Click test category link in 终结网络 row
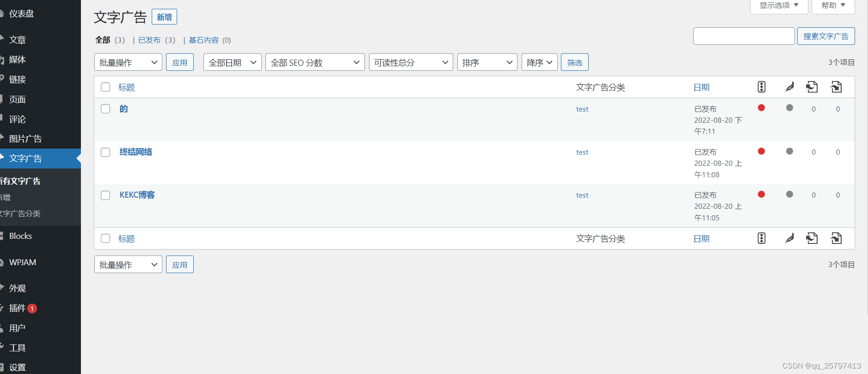The width and height of the screenshot is (868, 374). pyautogui.click(x=582, y=152)
